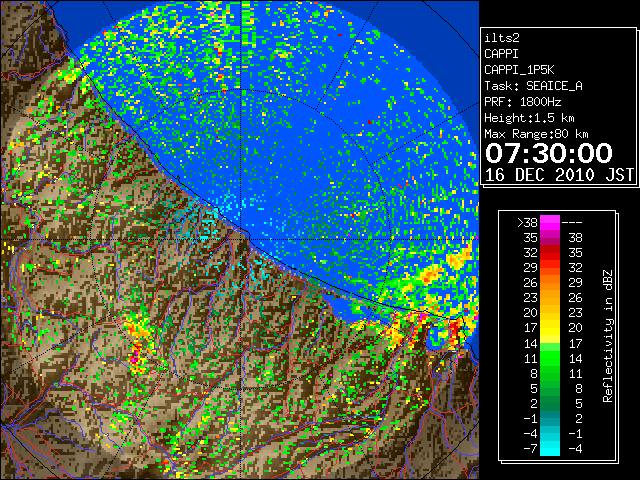Click the vertical 'Reflectivity in dBZ' title

tap(608, 336)
